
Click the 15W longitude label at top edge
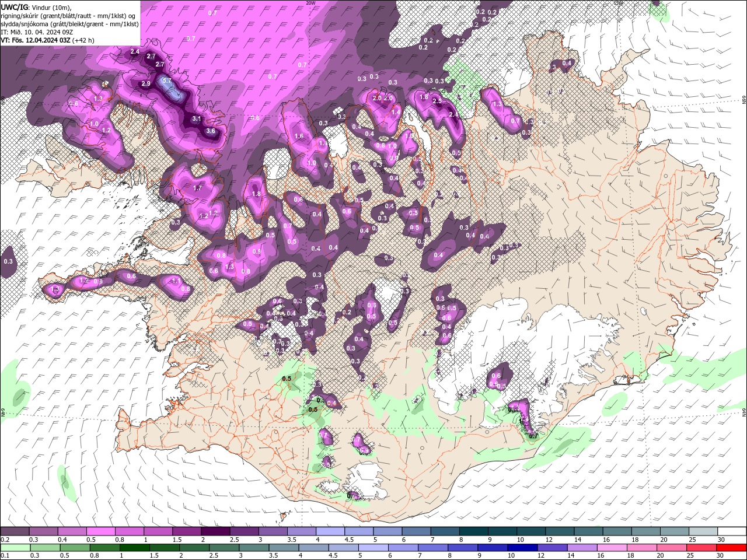click(x=619, y=3)
